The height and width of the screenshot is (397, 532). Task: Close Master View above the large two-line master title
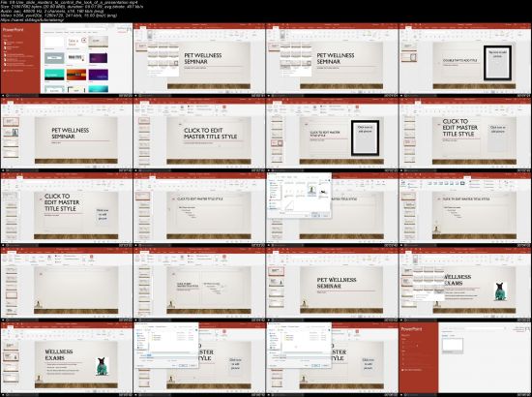coord(224,108)
